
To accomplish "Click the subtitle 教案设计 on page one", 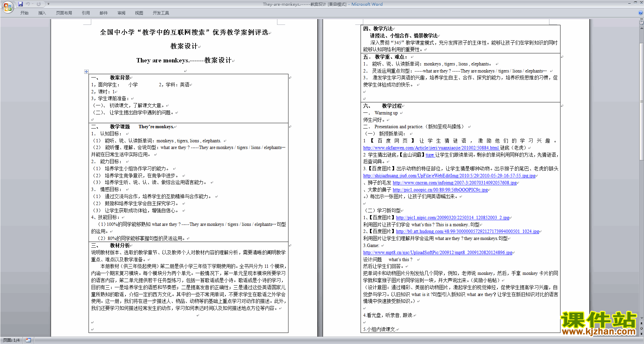I will 184,46.
